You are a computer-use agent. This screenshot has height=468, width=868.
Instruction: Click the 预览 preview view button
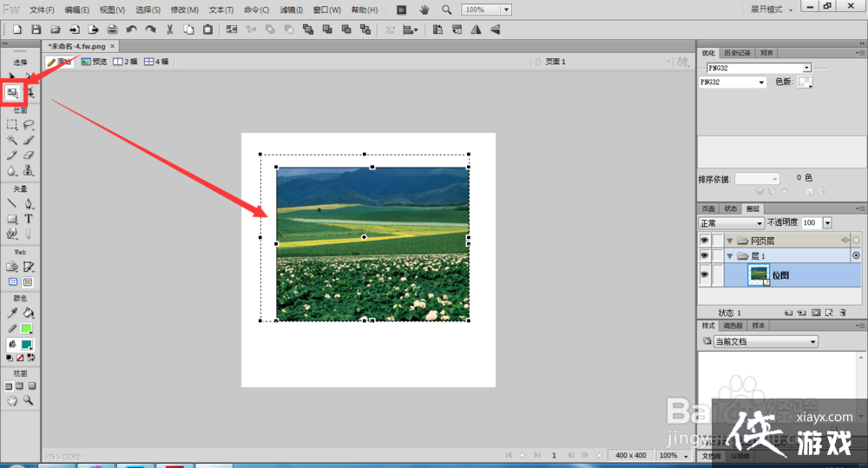point(94,63)
